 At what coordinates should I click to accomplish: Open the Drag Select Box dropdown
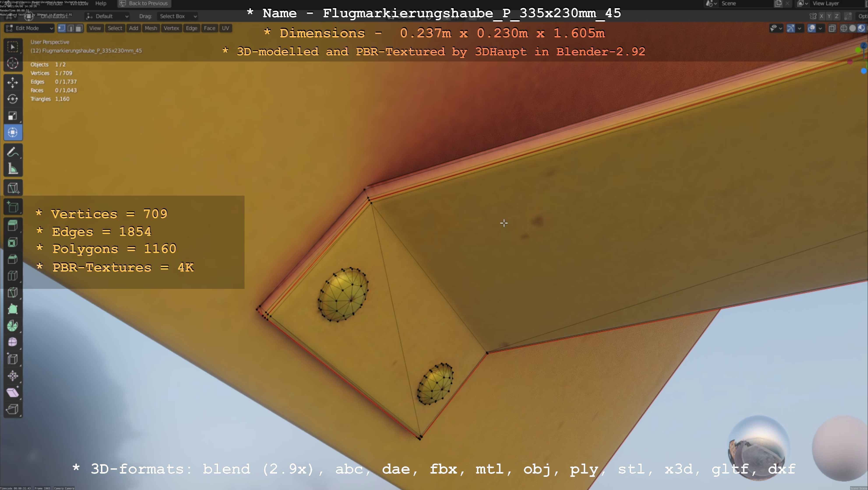pyautogui.click(x=178, y=16)
